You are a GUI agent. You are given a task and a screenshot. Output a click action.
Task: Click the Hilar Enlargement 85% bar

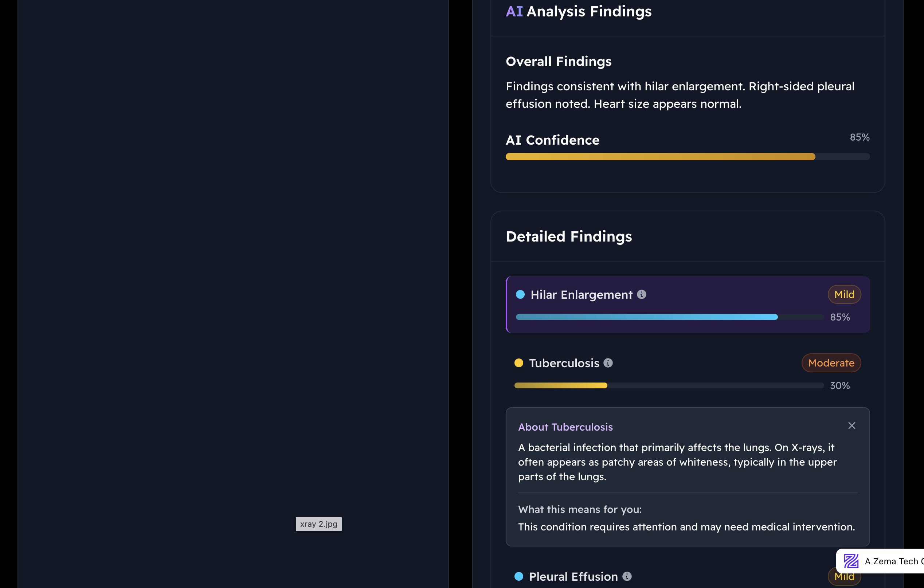point(669,317)
